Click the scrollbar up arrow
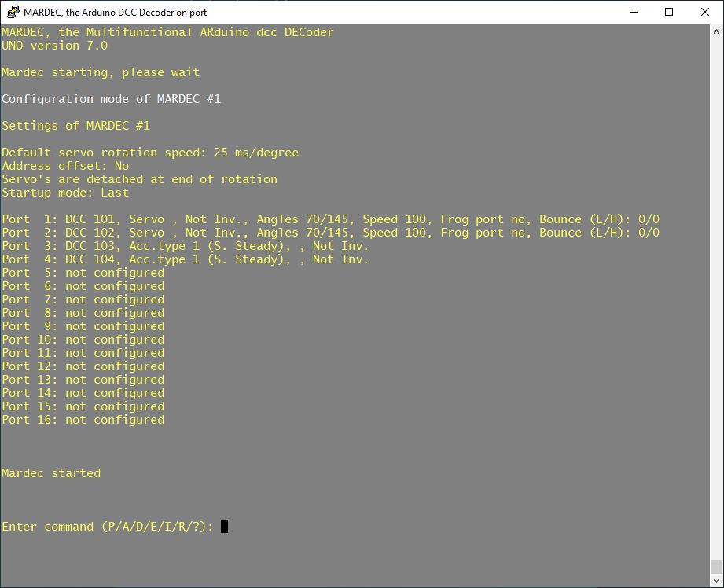 pyautogui.click(x=716, y=32)
